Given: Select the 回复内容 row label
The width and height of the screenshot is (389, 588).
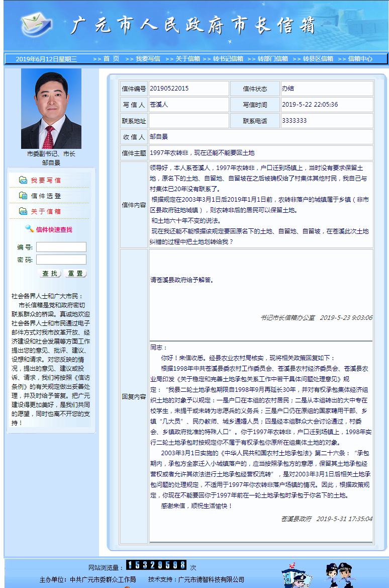Looking at the screenshot, I should pos(134,397).
